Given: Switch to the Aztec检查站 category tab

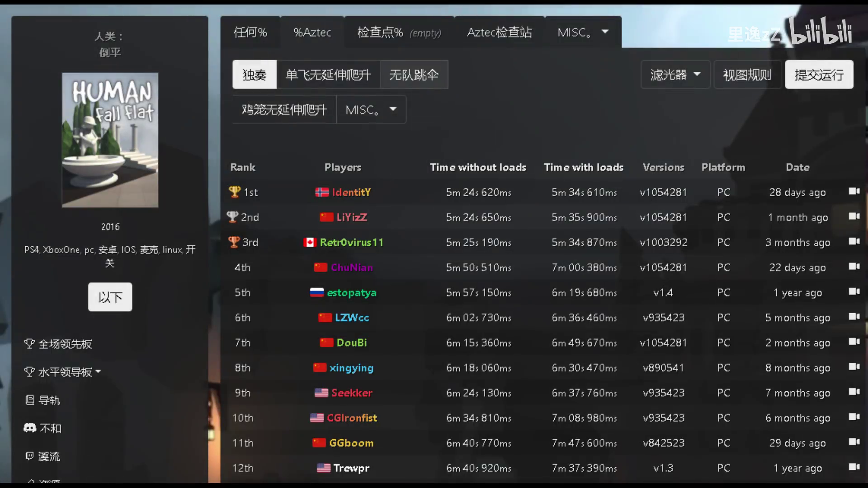Looking at the screenshot, I should (500, 32).
